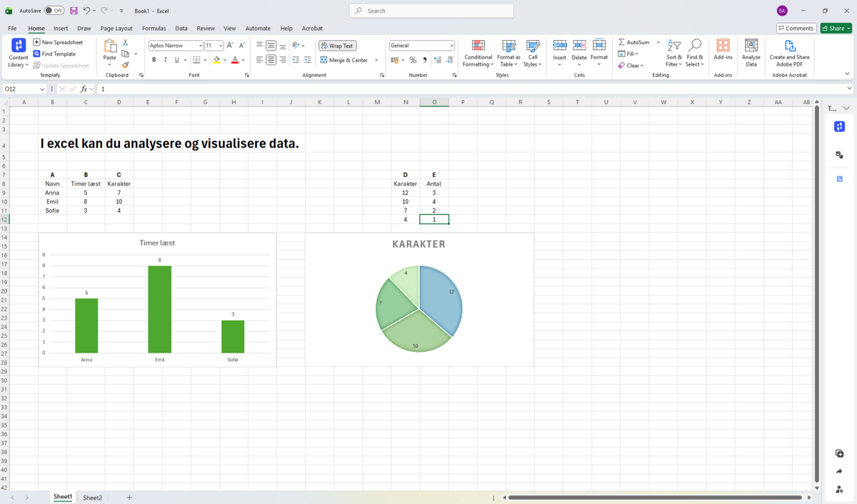This screenshot has height=504, width=857.
Task: Toggle the AutoSave switch
Action: click(x=54, y=11)
